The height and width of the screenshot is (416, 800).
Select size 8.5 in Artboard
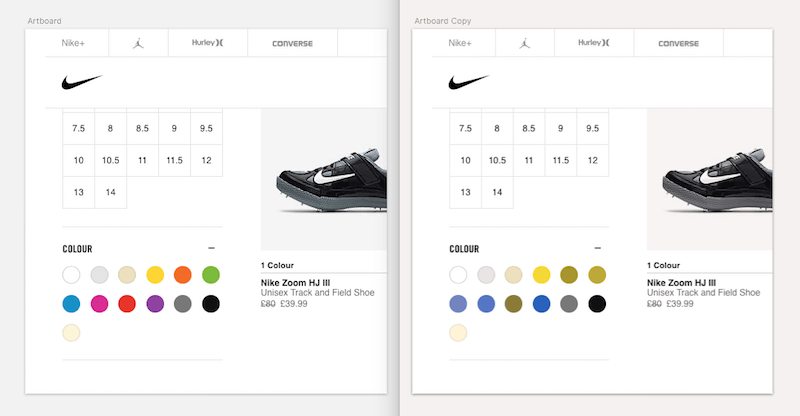tap(142, 128)
